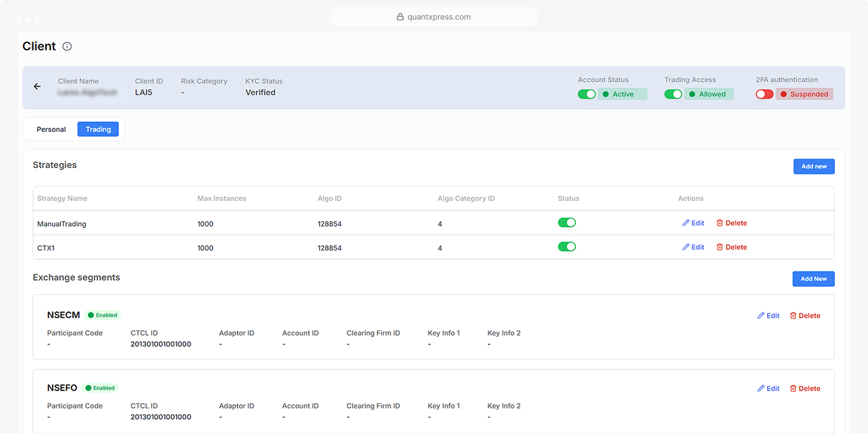This screenshot has width=868, height=434.
Task: Click the Verified KYC status text
Action: pos(260,93)
